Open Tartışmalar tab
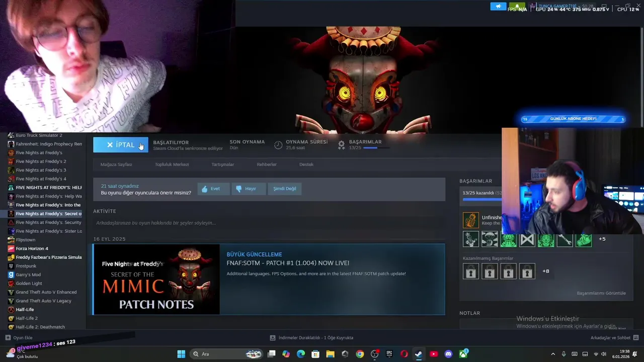Image resolution: width=644 pixels, height=362 pixels. [222, 164]
